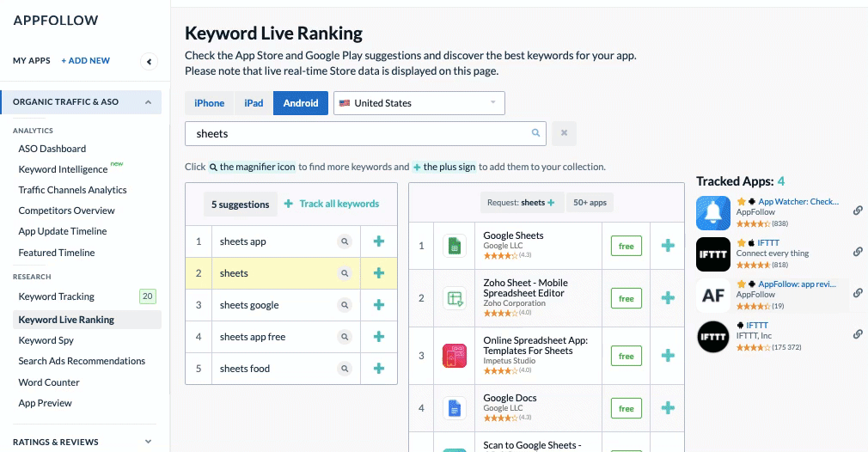Collapse the Organic Traffic & ASO section
This screenshot has height=452, width=868.
pos(82,101)
